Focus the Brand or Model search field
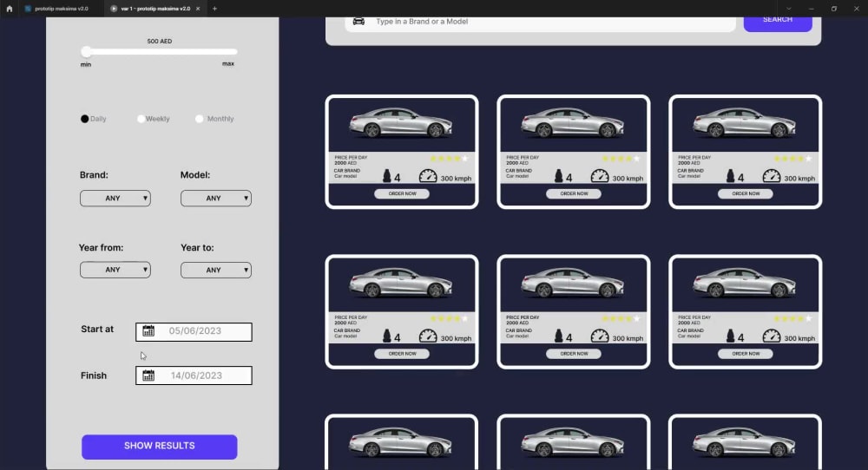 point(540,23)
